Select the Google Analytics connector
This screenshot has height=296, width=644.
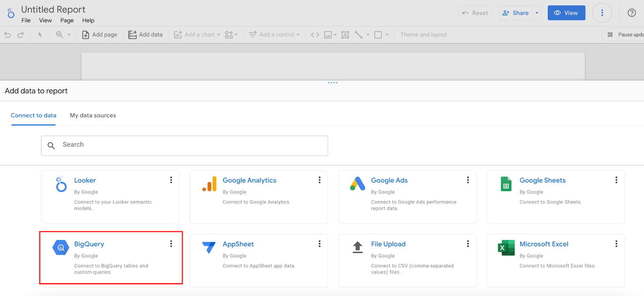[x=259, y=197]
